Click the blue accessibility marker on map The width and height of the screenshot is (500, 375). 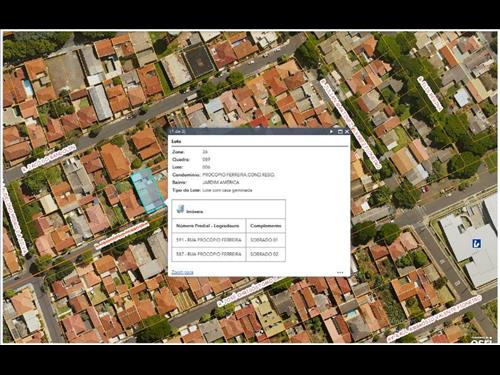(476, 243)
